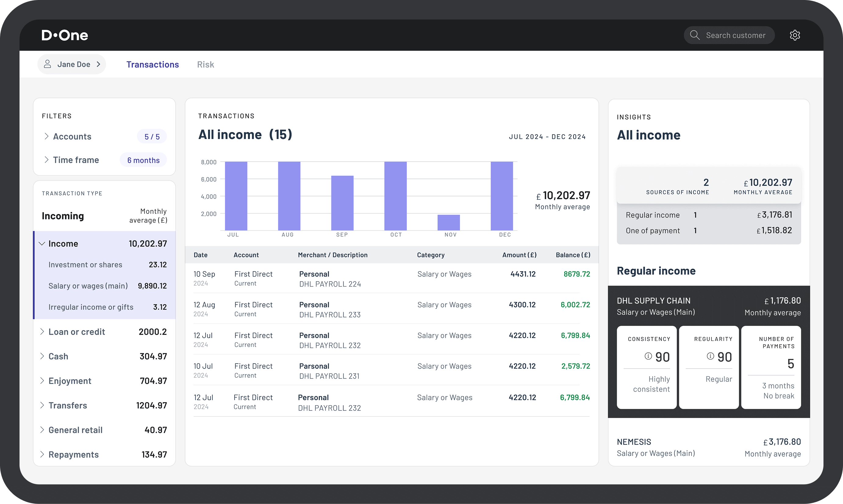Select the Transactions tab
This screenshot has height=504, width=843.
tap(152, 65)
